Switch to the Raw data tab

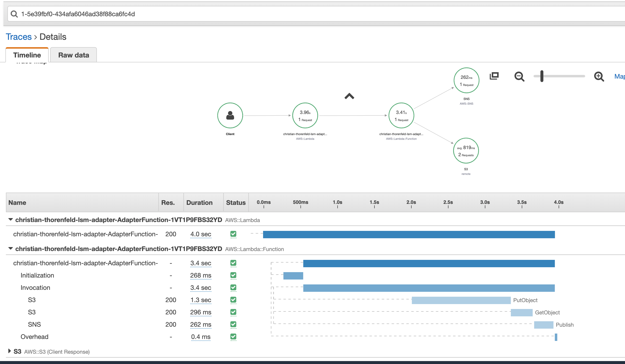click(74, 55)
